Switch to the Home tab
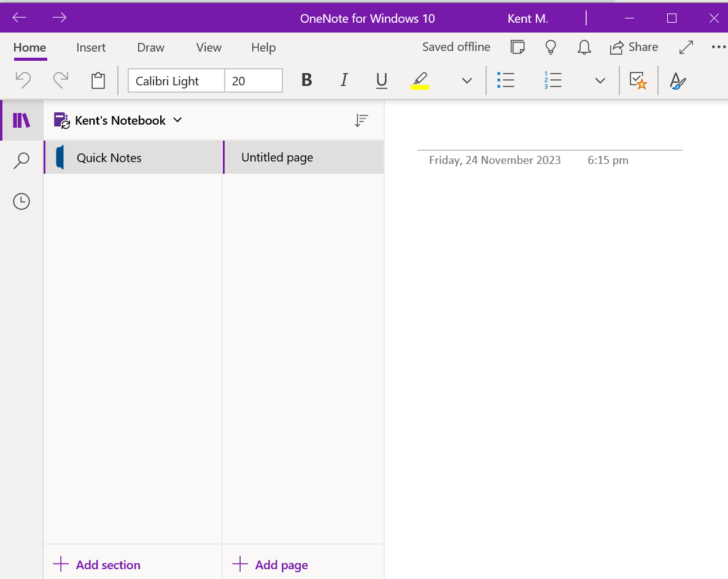Screen dimensions: 728x579 coord(29,47)
